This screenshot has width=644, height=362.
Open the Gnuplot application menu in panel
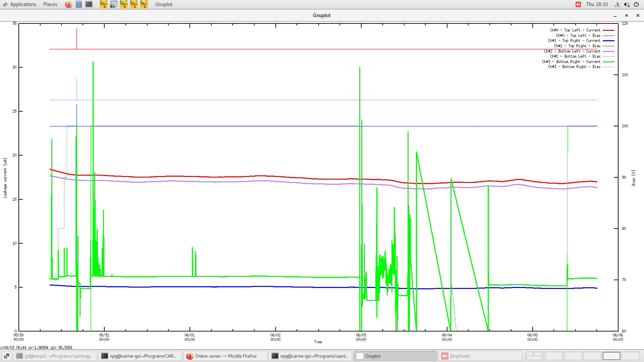click(164, 4)
